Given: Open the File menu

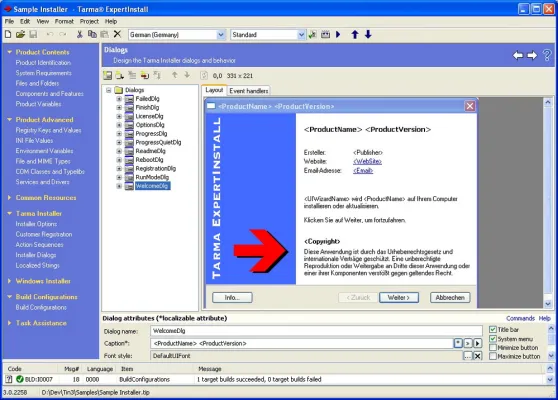Looking at the screenshot, I should [9, 21].
